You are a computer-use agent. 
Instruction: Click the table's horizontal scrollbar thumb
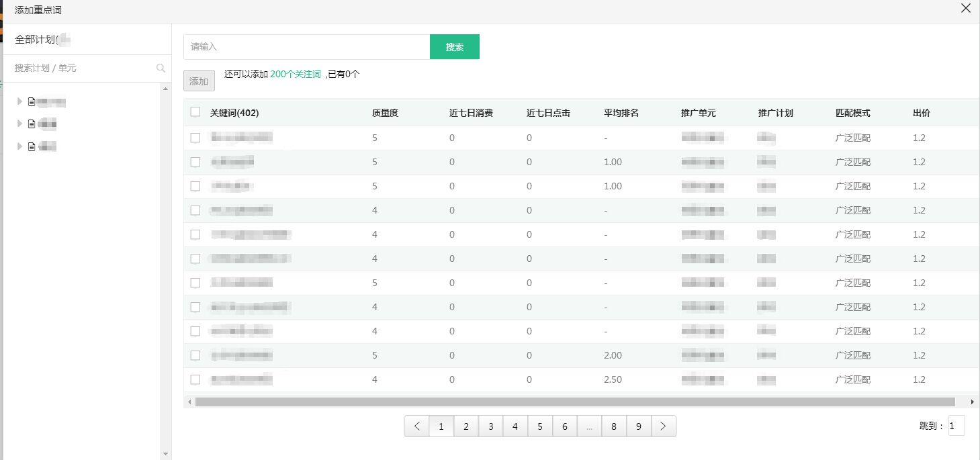[x=575, y=402]
